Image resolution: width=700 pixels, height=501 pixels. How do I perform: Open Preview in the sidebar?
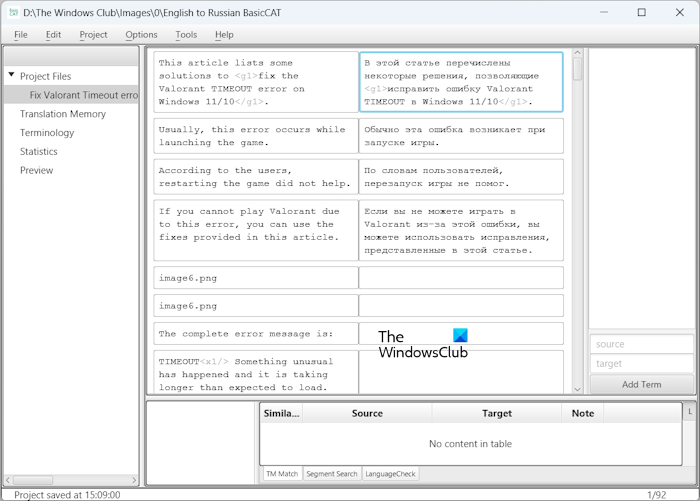[37, 170]
